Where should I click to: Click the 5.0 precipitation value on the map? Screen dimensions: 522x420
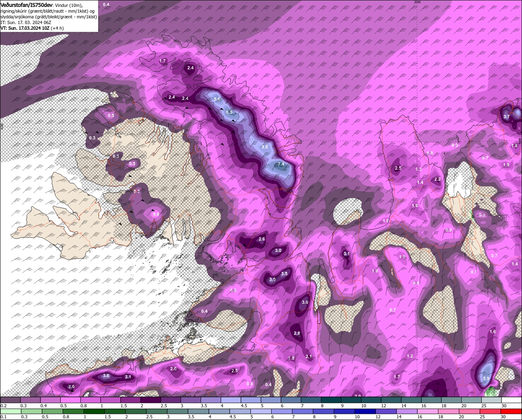(265, 147)
